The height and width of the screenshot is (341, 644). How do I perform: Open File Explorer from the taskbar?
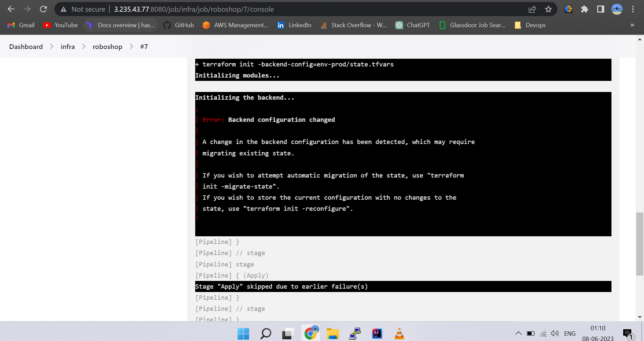click(332, 334)
